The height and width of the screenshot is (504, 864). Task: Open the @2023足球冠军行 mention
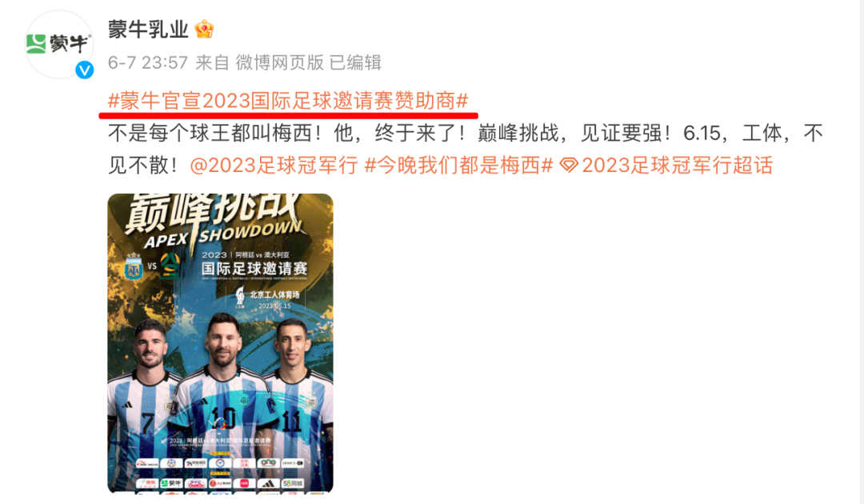[x=274, y=166]
